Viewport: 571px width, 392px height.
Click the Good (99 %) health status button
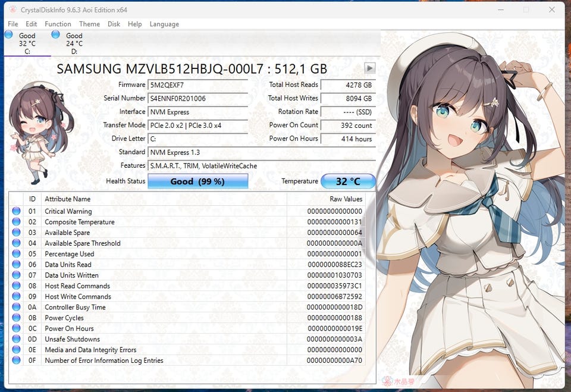[197, 181]
